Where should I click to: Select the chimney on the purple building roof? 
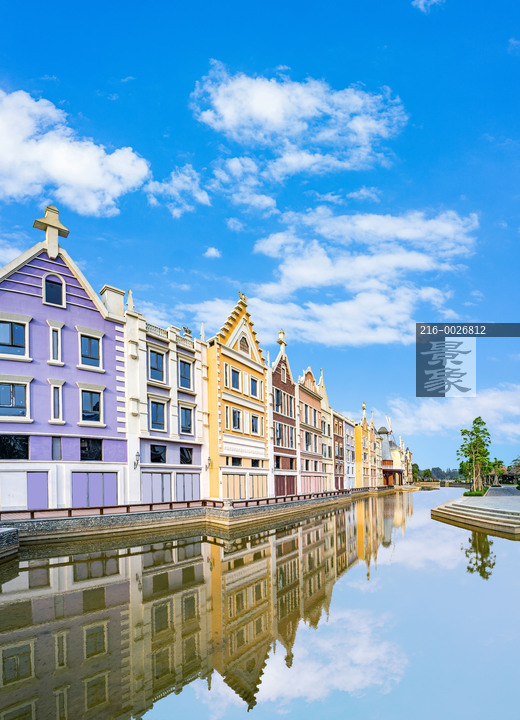click(x=113, y=300)
